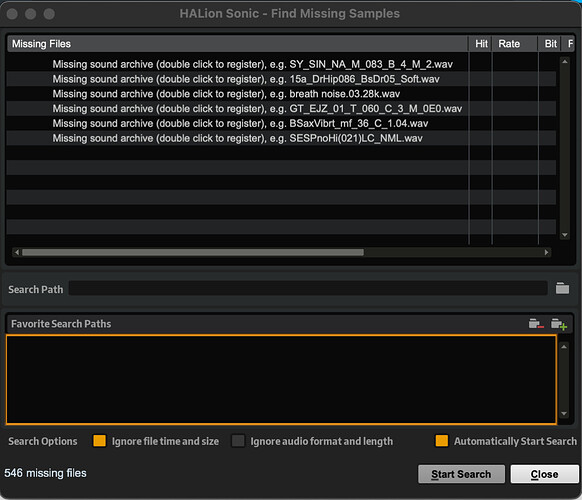Sort by the Missing Files column header
The height and width of the screenshot is (500, 582).
tap(237, 44)
